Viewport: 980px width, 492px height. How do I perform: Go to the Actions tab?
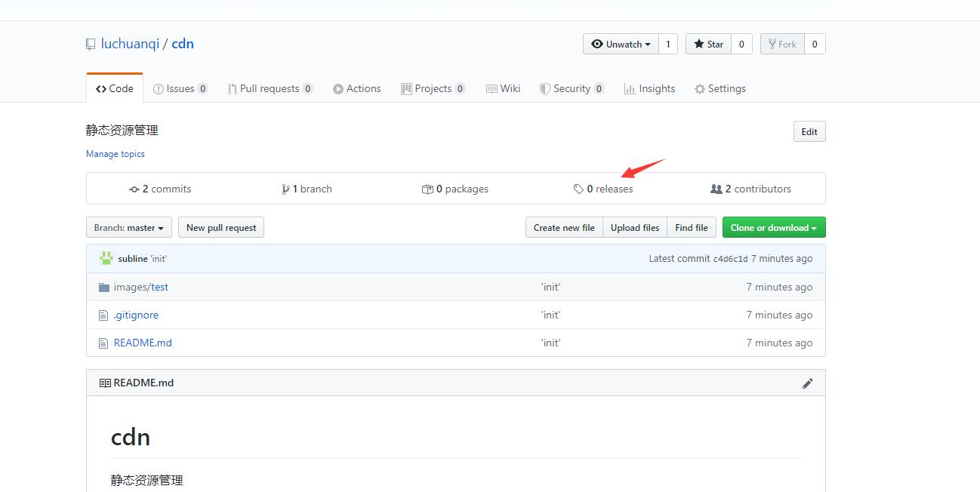357,88
